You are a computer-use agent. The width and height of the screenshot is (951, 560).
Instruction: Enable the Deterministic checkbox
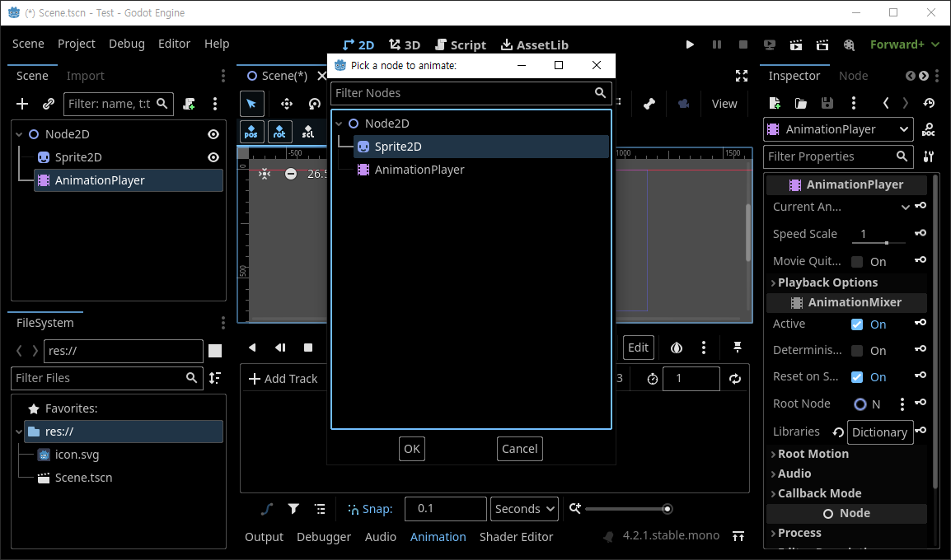coord(857,350)
